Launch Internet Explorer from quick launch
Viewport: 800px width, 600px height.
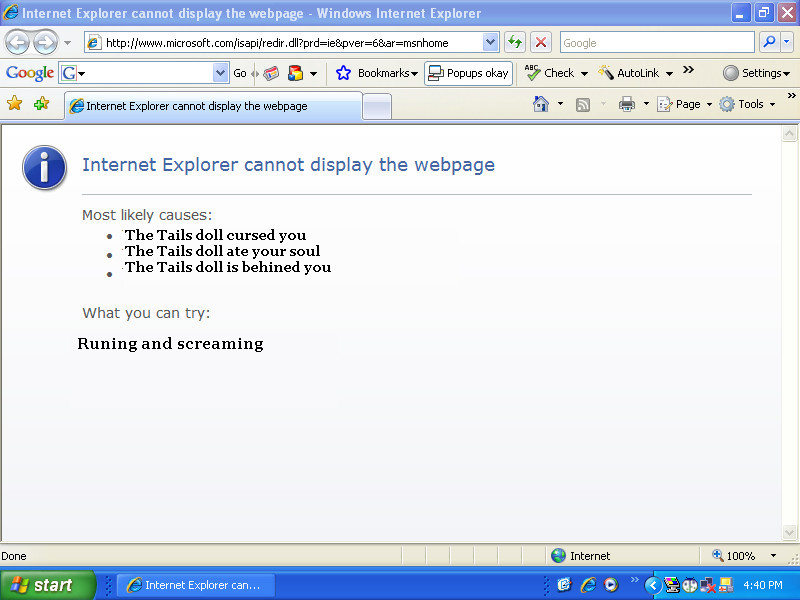coord(588,585)
